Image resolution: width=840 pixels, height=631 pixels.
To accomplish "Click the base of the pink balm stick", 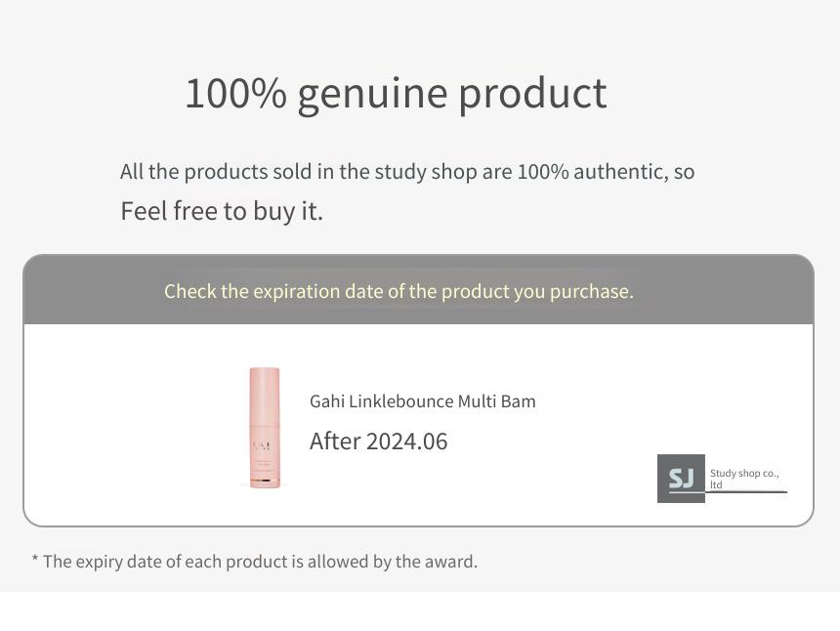I will (264, 483).
